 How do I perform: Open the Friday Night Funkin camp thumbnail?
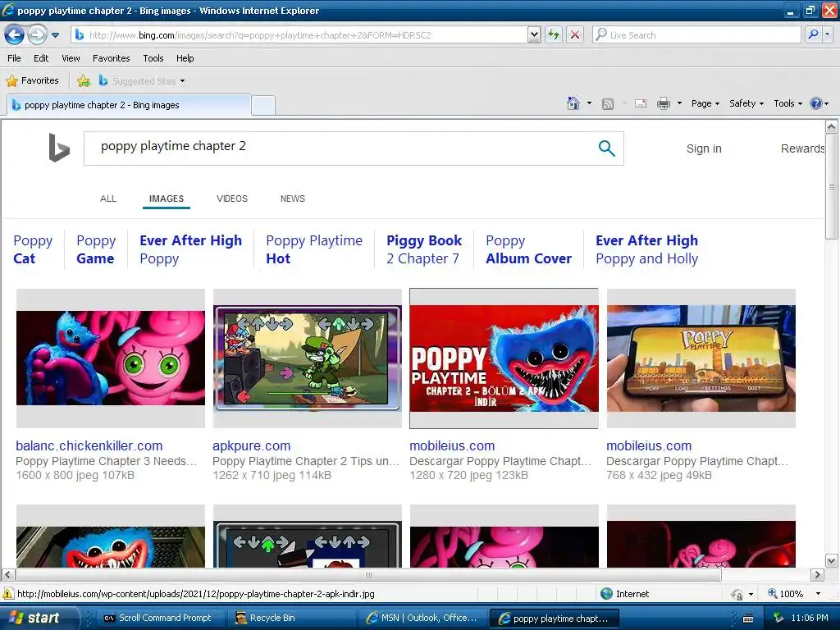(307, 358)
